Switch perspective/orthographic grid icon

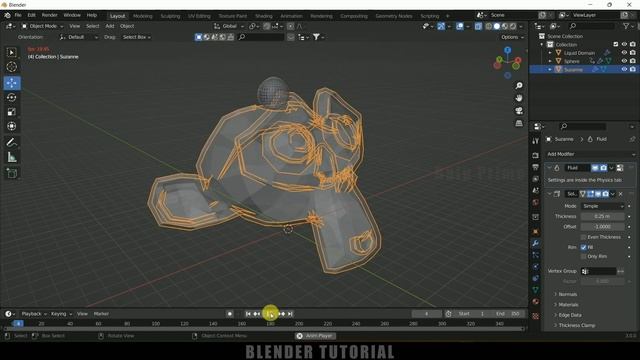click(x=519, y=123)
